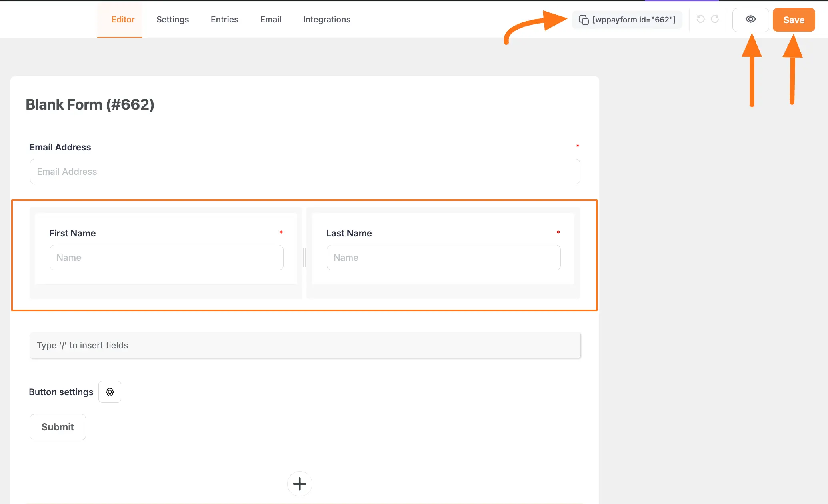Click the column resize handle between name fields
This screenshot has width=828, height=504.
(x=304, y=257)
